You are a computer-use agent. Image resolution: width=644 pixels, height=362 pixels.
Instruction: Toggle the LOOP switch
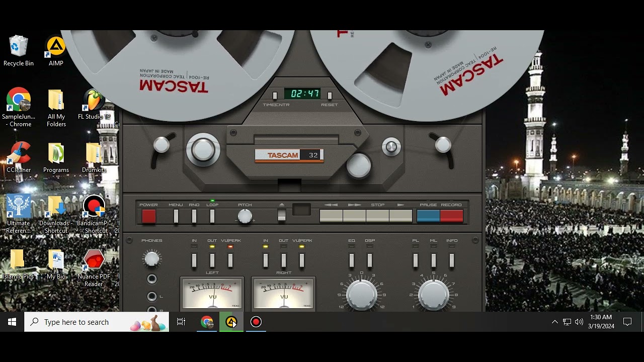pyautogui.click(x=212, y=216)
